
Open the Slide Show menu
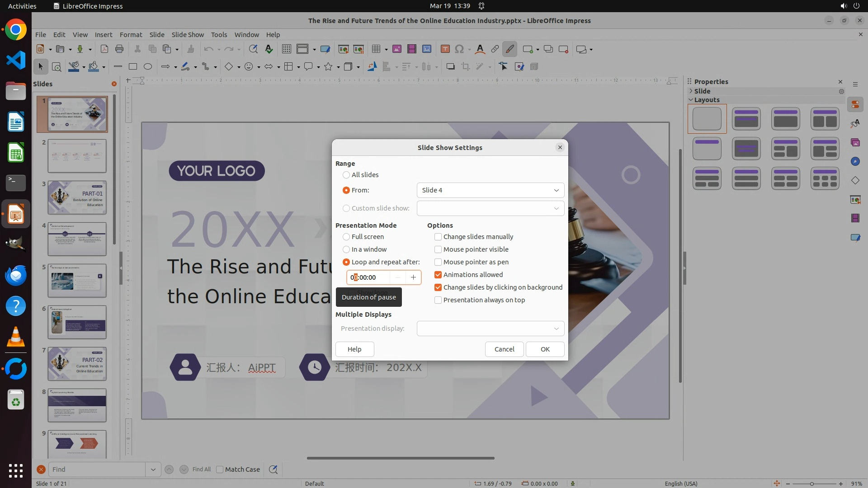point(187,34)
